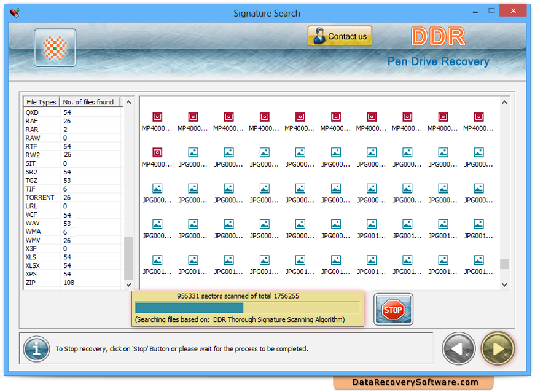The width and height of the screenshot is (535, 392).
Task: Proceed with the gold right arrow button
Action: coord(498,348)
